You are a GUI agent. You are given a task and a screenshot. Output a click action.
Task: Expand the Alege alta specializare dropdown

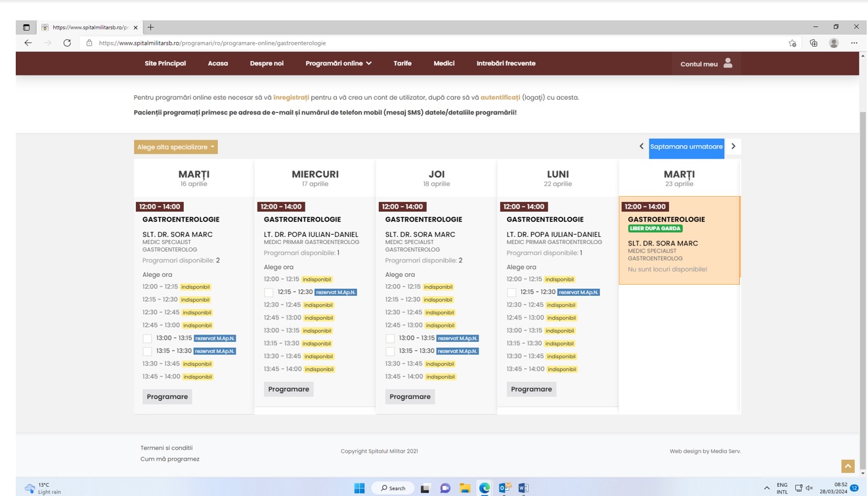176,147
